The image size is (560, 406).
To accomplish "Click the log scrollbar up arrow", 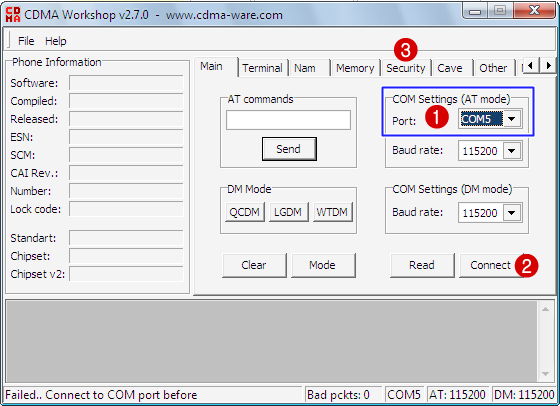I will click(x=545, y=309).
